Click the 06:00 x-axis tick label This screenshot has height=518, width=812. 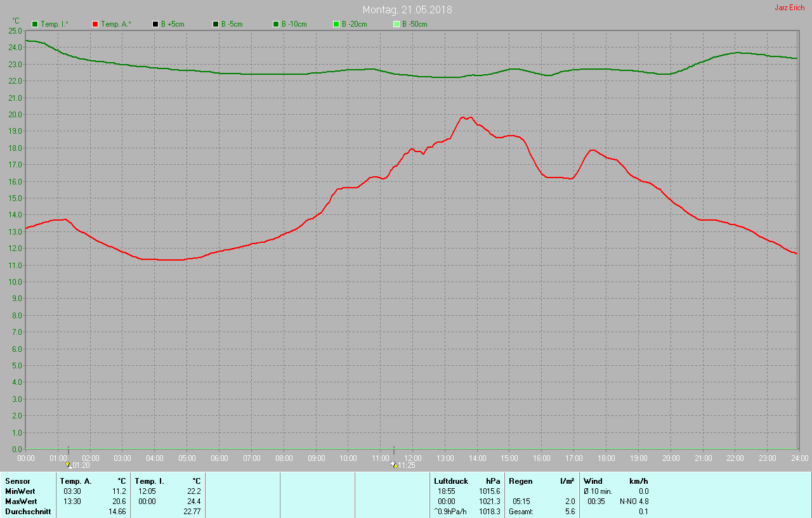point(219,458)
